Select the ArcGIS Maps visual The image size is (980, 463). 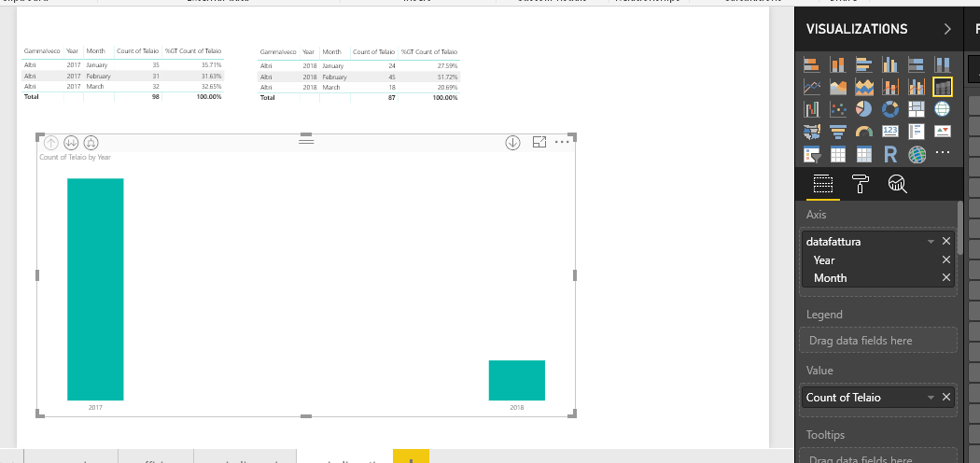pyautogui.click(x=917, y=154)
